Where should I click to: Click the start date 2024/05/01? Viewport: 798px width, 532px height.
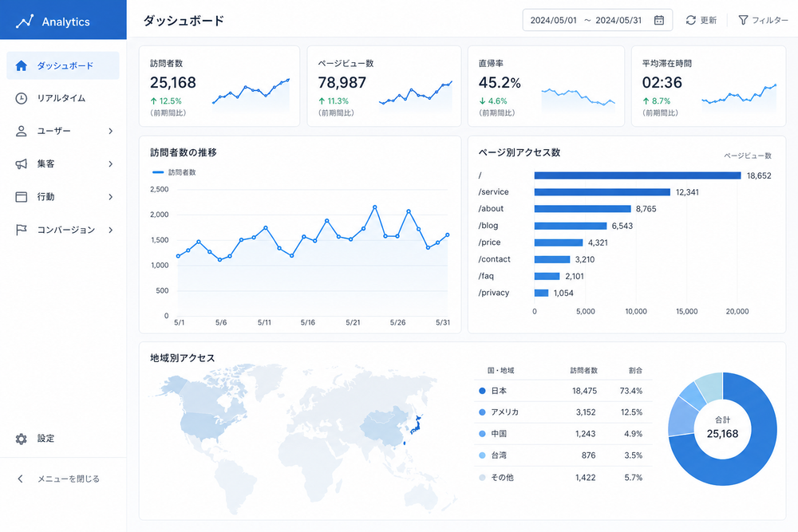coord(554,21)
